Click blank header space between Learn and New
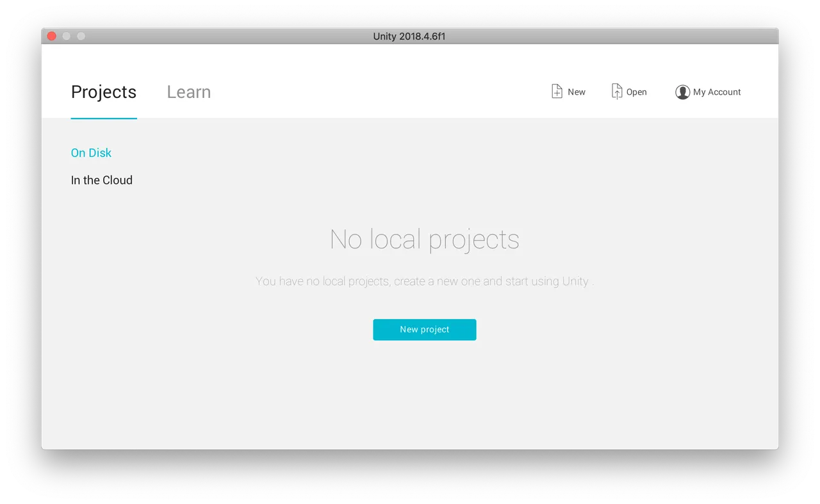 tap(378, 92)
